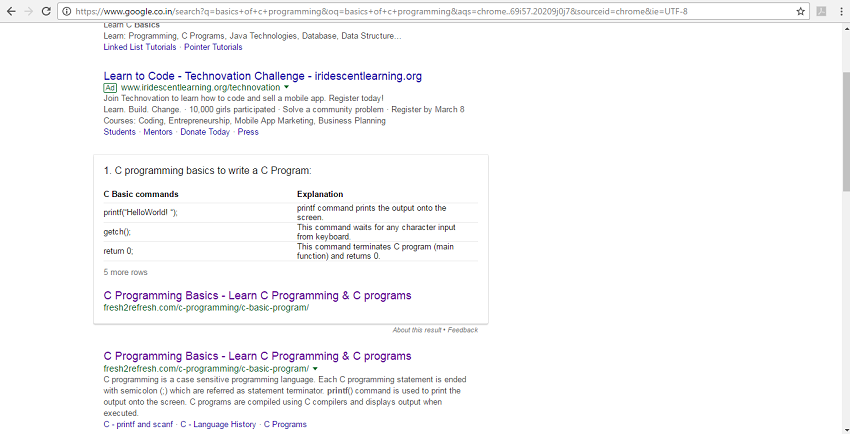
Task: Click fresh2refresh URL inside featured snippet
Action: (206, 308)
